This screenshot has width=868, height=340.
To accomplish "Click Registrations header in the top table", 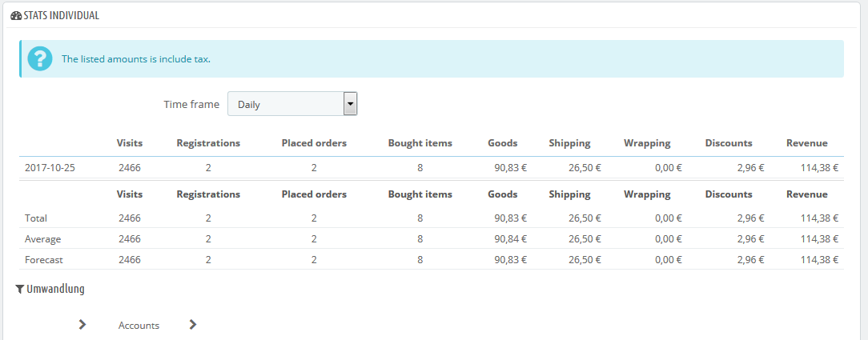I will [x=208, y=143].
